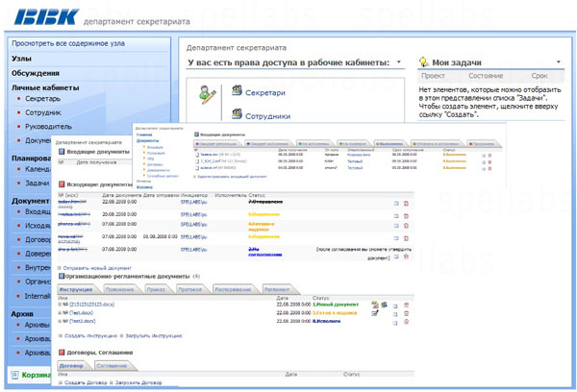Open the Руководитель personal cabinet link
Screen dimensions: 577x392
(49, 127)
